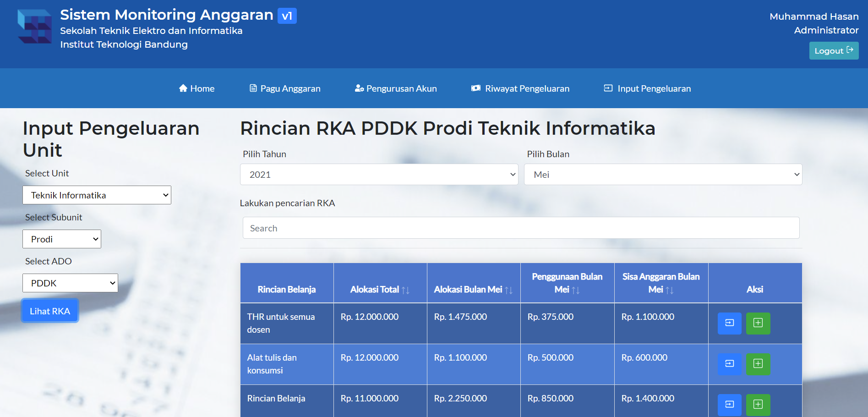Click the v1 version badge
Image resolution: width=868 pixels, height=417 pixels.
click(x=287, y=16)
